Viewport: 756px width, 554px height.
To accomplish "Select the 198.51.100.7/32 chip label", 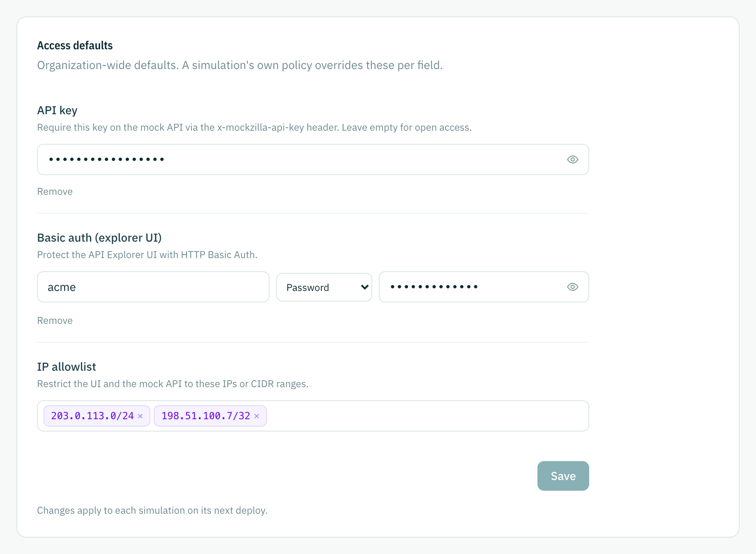I will (x=206, y=416).
